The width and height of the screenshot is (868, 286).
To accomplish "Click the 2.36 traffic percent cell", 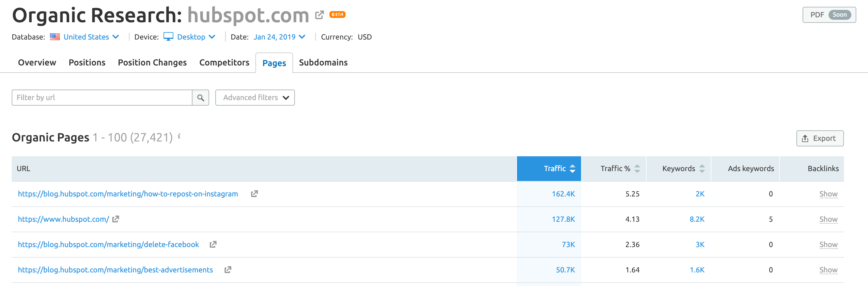I will (x=632, y=244).
